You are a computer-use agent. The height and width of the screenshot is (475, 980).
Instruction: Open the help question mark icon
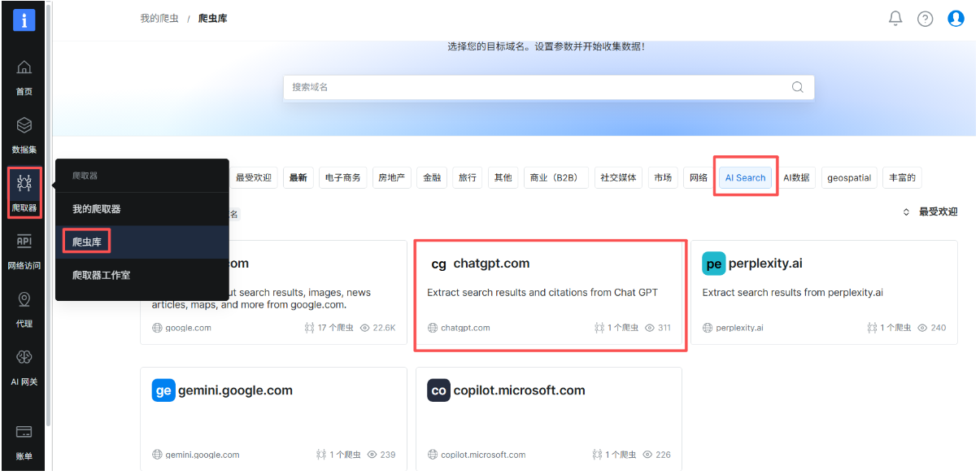[926, 19]
